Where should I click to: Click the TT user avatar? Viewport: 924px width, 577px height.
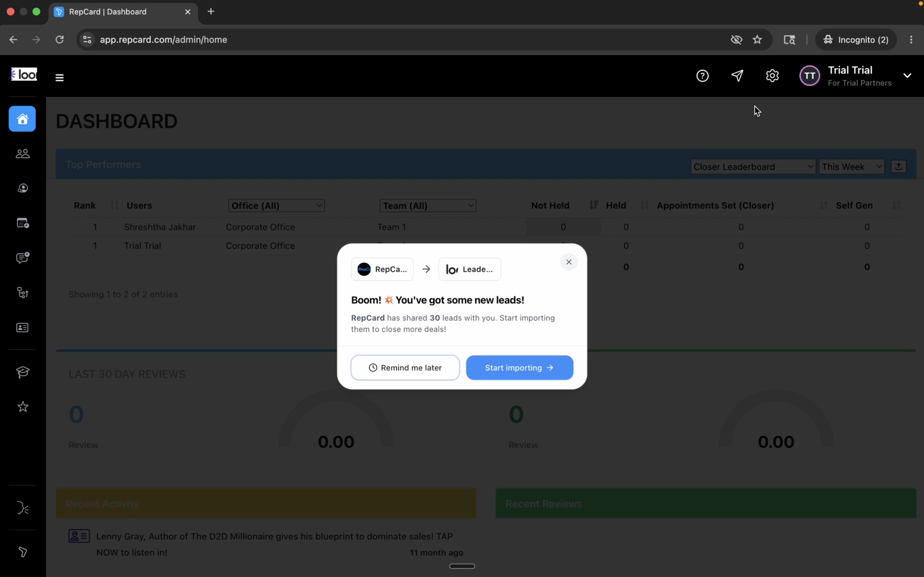pos(809,76)
